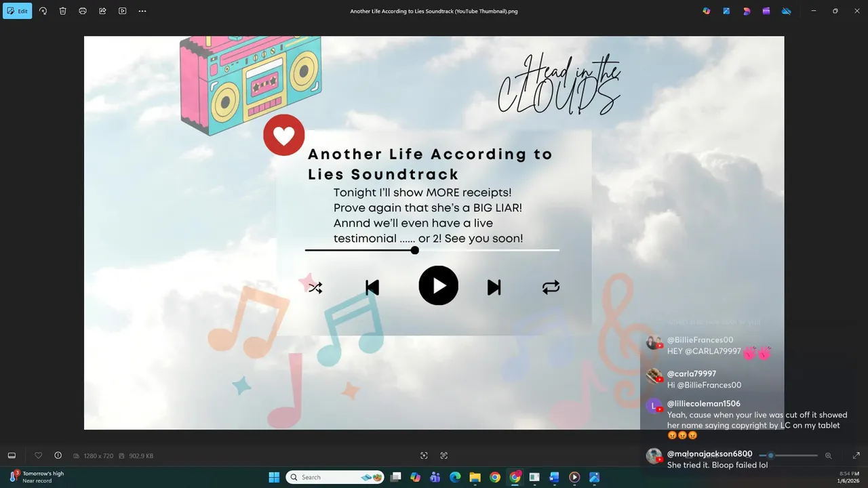The width and height of the screenshot is (868, 488).
Task: Click the Edit button in Photos toolbar
Action: point(17,11)
